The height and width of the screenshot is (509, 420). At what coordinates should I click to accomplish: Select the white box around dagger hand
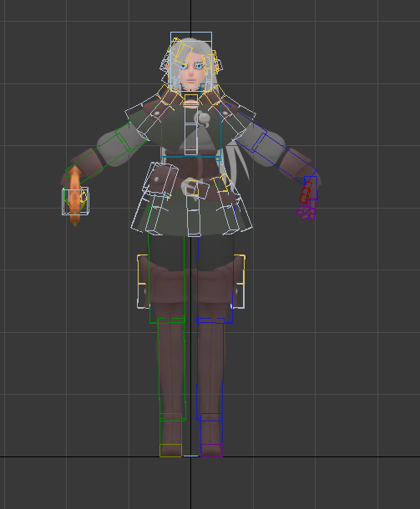[75, 200]
